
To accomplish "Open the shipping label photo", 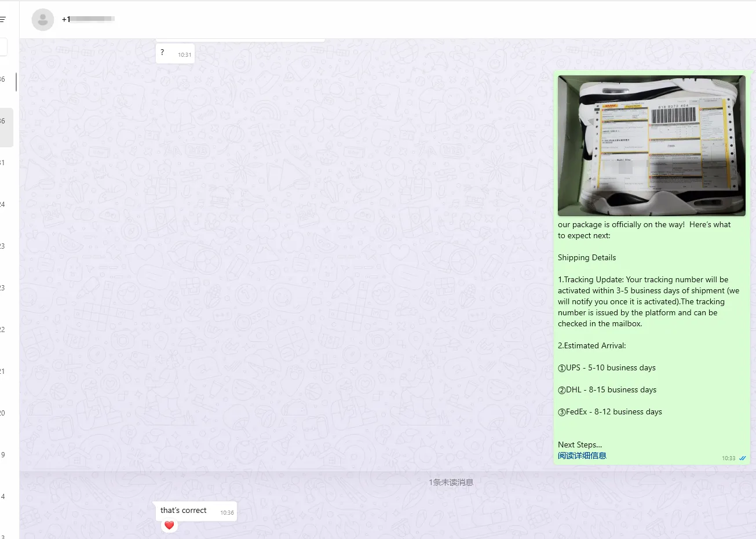I will tap(651, 145).
